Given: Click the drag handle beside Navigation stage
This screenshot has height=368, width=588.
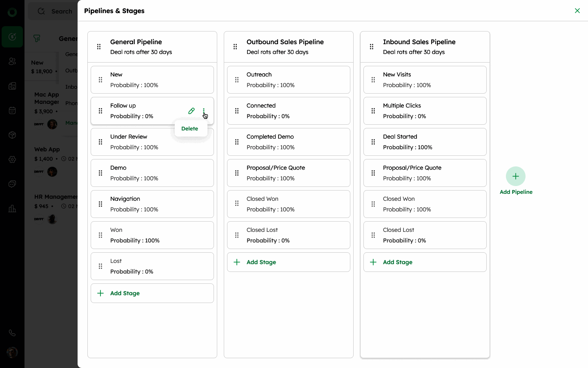Looking at the screenshot, I should [100, 204].
